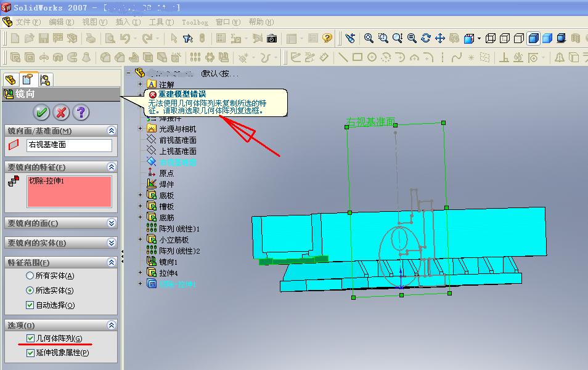Select the Spline sketch tool

(x=456, y=57)
